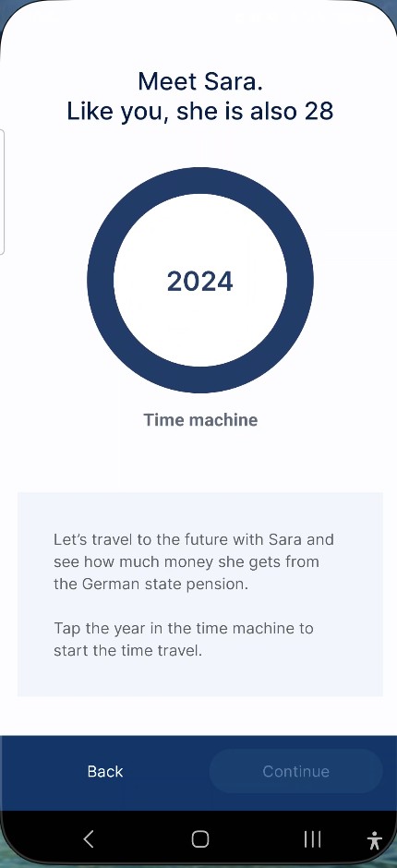Click the dimmed Continue button
The image size is (397, 868).
295,771
